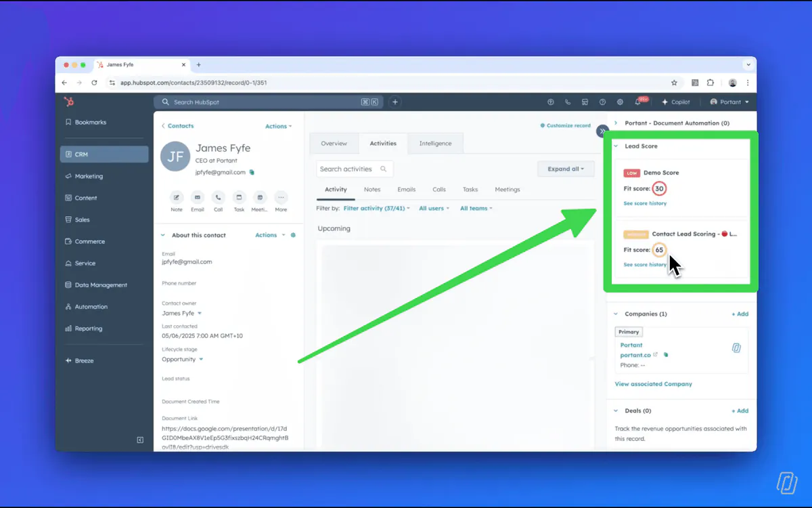Click the About this contact settings gear
Viewport: 812px width, 508px height.
[293, 235]
